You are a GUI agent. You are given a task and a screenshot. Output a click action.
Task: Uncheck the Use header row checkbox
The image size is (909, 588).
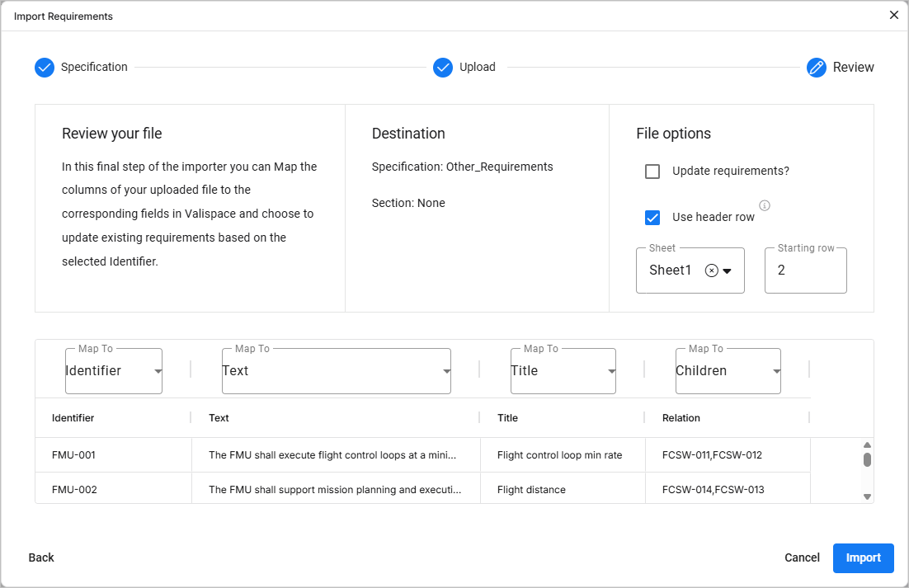tap(652, 218)
